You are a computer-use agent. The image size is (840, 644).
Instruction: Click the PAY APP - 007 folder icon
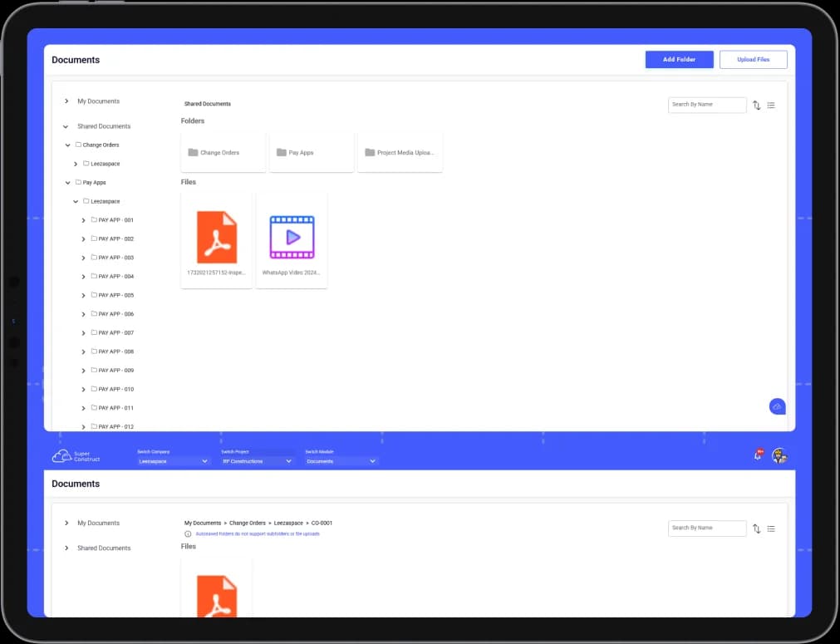pos(94,332)
